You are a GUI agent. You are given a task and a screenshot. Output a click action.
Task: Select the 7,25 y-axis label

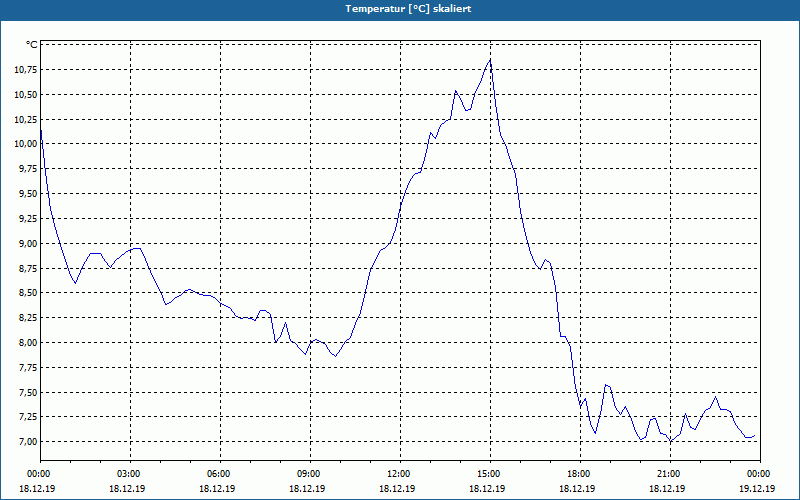[28, 417]
